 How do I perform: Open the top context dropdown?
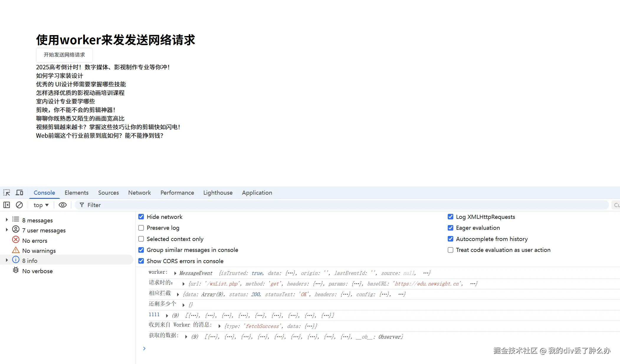[x=41, y=205]
